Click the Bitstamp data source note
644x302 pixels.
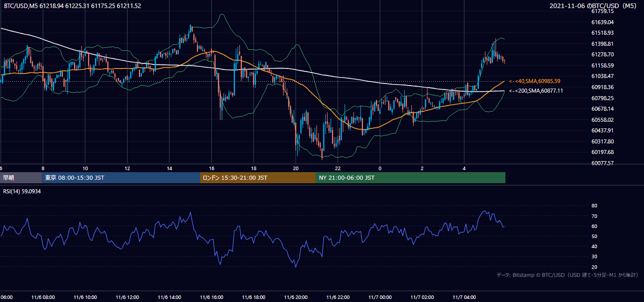point(567,275)
